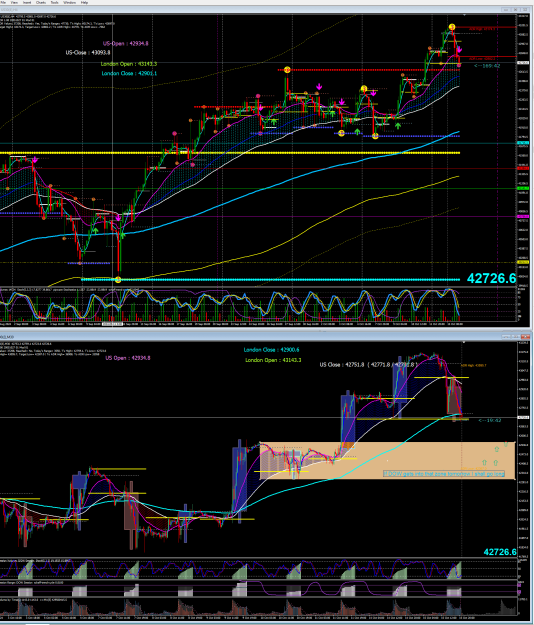Open the File menu
Image resolution: width=534 pixels, height=625 pixels.
3,2
